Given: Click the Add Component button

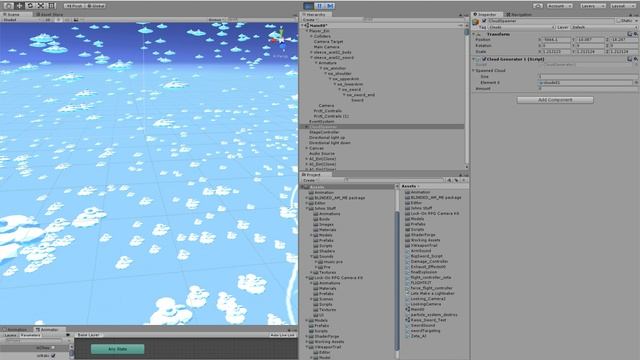Looking at the screenshot, I should pyautogui.click(x=555, y=100).
